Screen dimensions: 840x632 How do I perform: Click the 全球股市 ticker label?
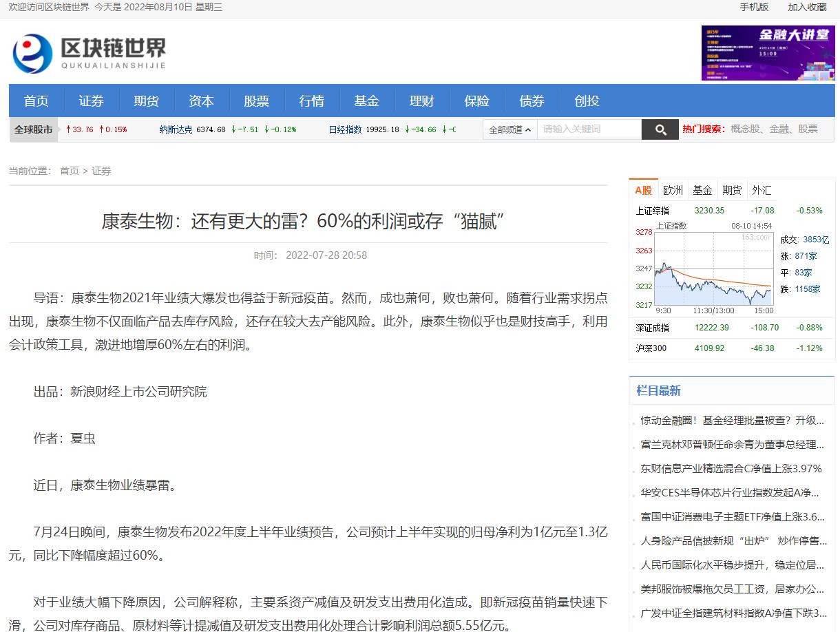(34, 129)
